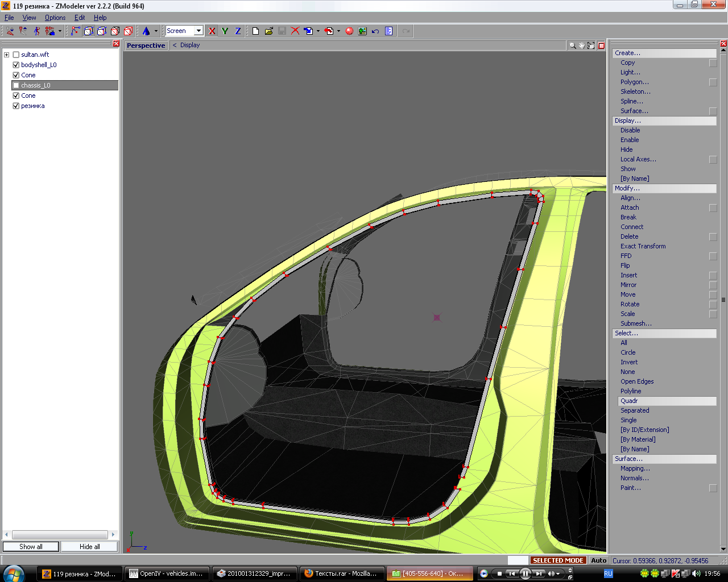The image size is (728, 582).
Task: Click the new file icon in toolbar
Action: (256, 31)
